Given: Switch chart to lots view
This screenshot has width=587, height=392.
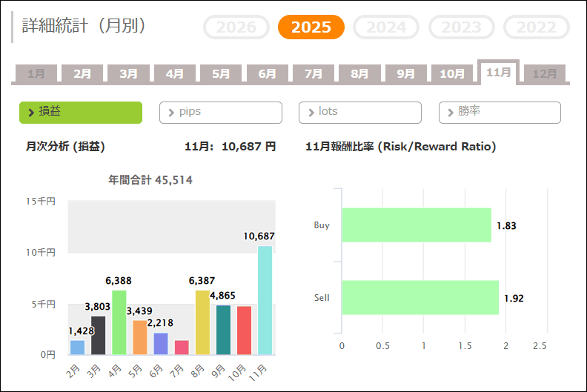Looking at the screenshot, I should (359, 112).
